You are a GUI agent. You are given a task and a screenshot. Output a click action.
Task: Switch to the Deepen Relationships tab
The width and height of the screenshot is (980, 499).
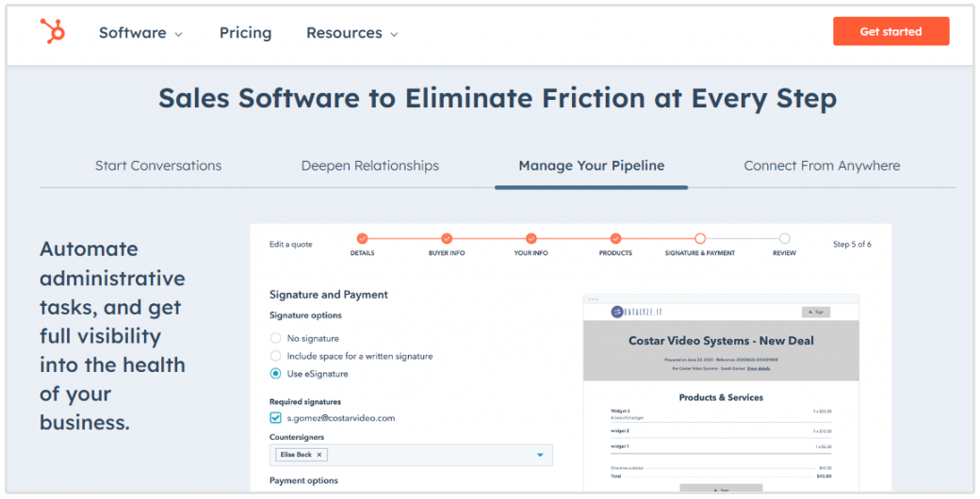[369, 166]
